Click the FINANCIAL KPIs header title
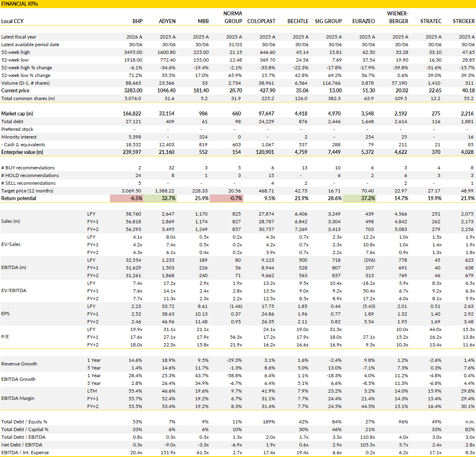The height and width of the screenshot is (457, 476). click(19, 4)
